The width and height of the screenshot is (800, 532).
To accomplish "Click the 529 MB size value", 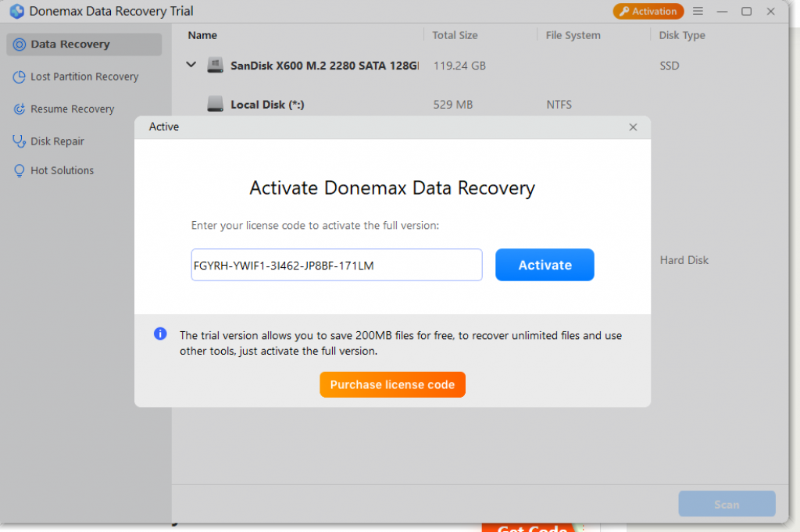I will (453, 105).
